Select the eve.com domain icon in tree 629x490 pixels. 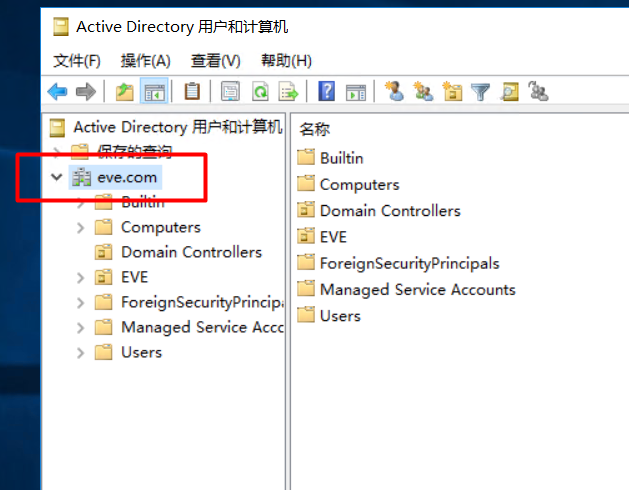tap(81, 177)
